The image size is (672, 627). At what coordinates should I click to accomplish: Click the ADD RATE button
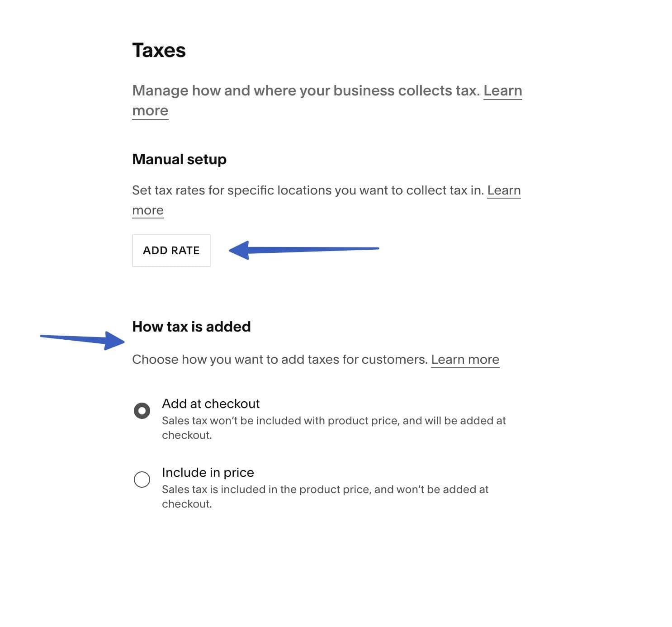[x=171, y=250]
